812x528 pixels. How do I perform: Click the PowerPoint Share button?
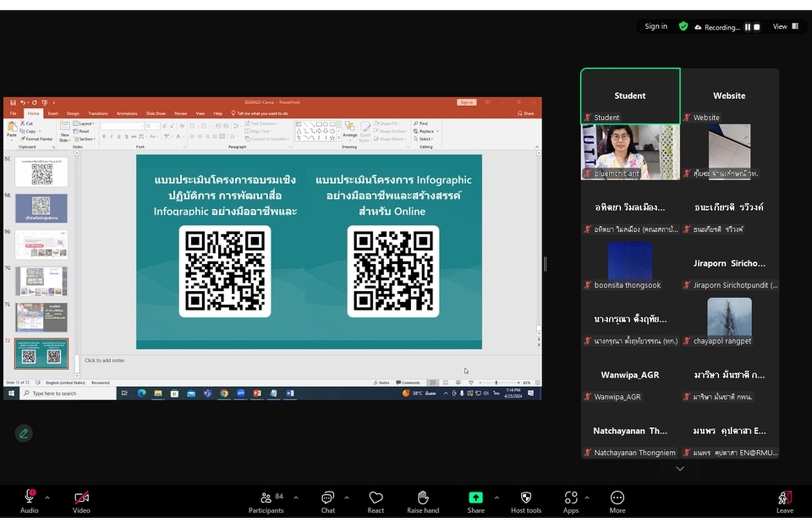(526, 113)
